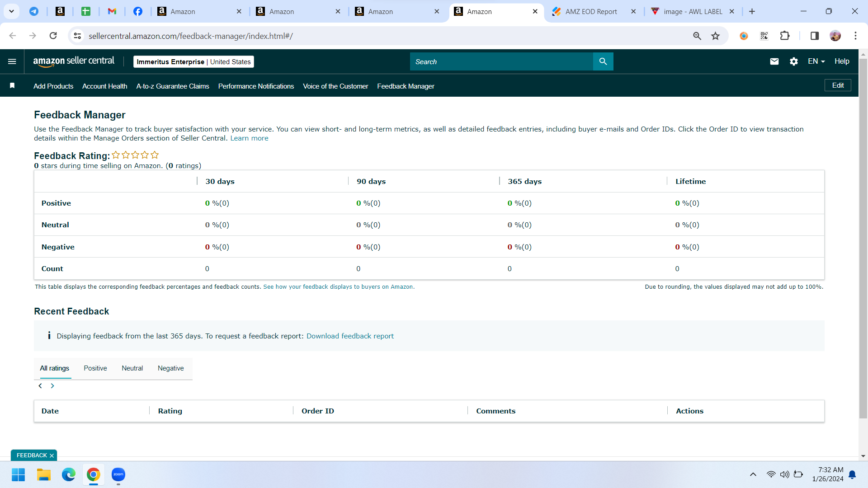
Task: Reload the page
Action: tap(53, 36)
